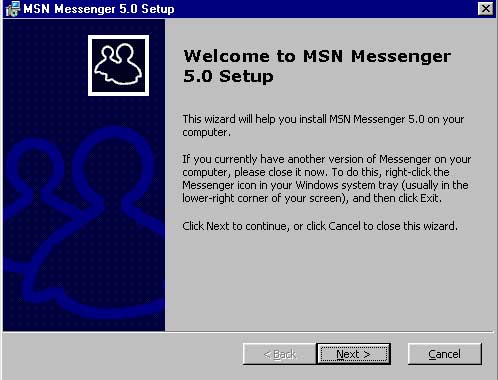
Task: Click the "Welcome to MSN Messenger" heading line
Action: 317,56
